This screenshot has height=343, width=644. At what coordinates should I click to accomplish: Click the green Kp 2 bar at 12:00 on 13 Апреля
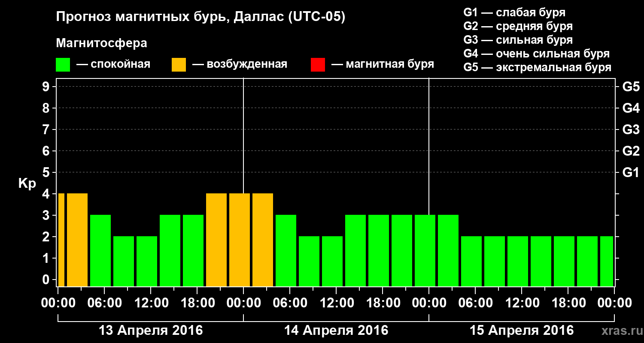[147, 261]
